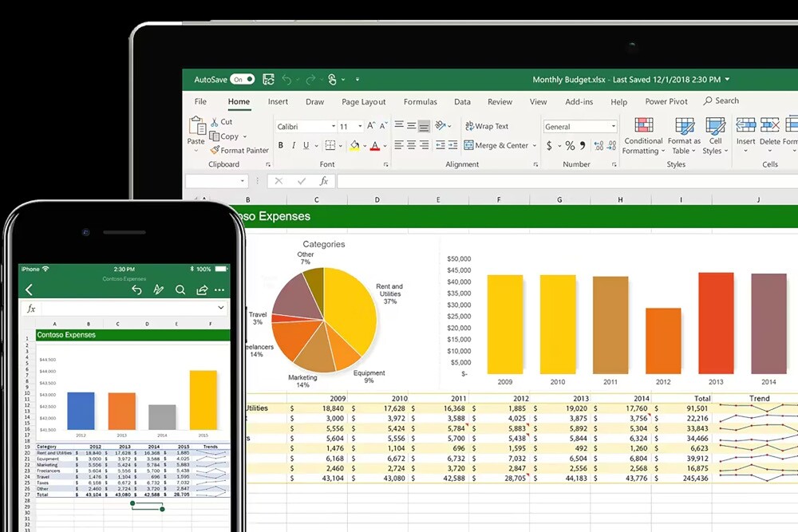Tap the share icon on phone
This screenshot has width=798, height=532.
202,290
